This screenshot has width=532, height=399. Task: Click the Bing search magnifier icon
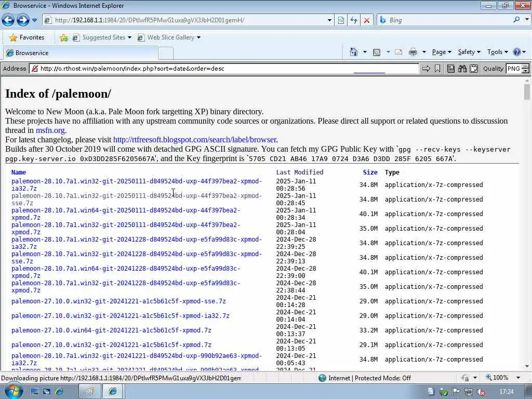pyautogui.click(x=516, y=20)
